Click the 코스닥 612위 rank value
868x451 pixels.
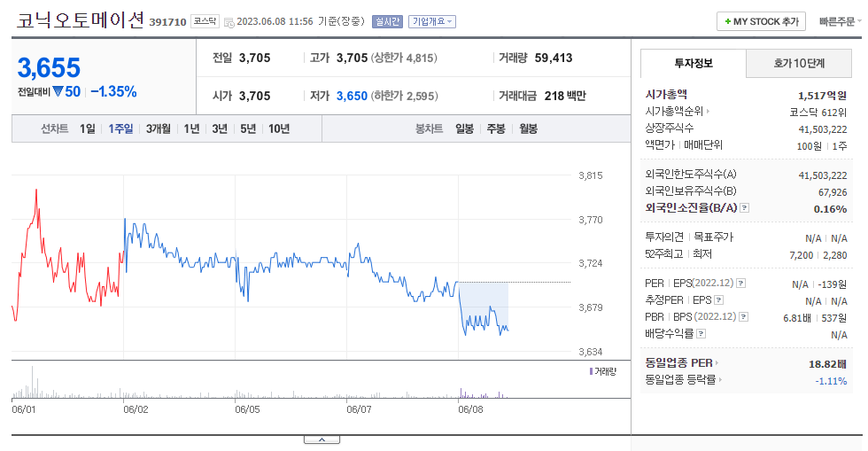[818, 113]
